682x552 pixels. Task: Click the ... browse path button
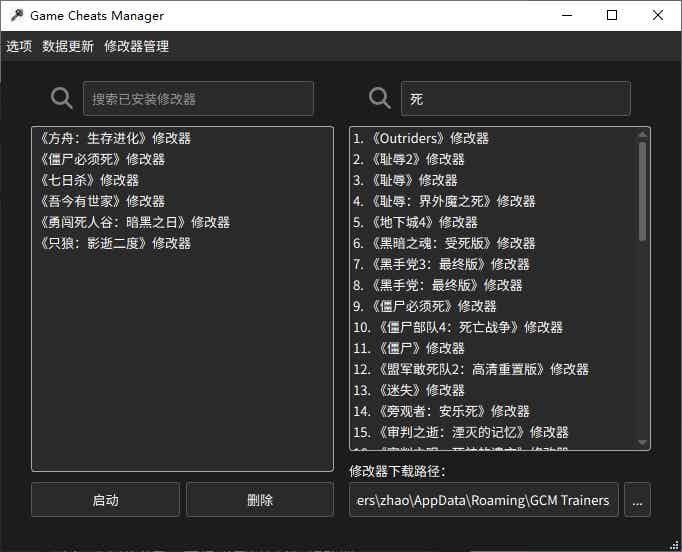point(637,500)
